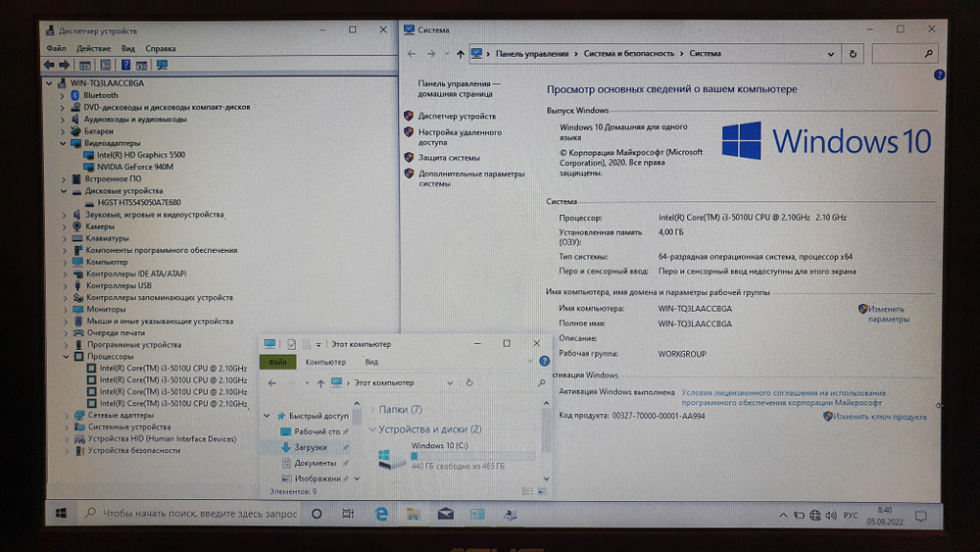This screenshot has width=980, height=552.
Task: Click Back arrow in System window
Action: click(x=412, y=54)
